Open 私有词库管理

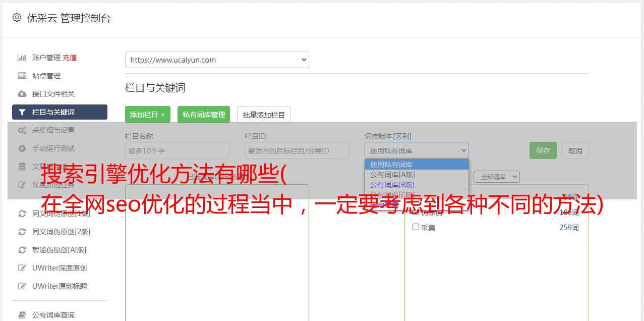[204, 115]
